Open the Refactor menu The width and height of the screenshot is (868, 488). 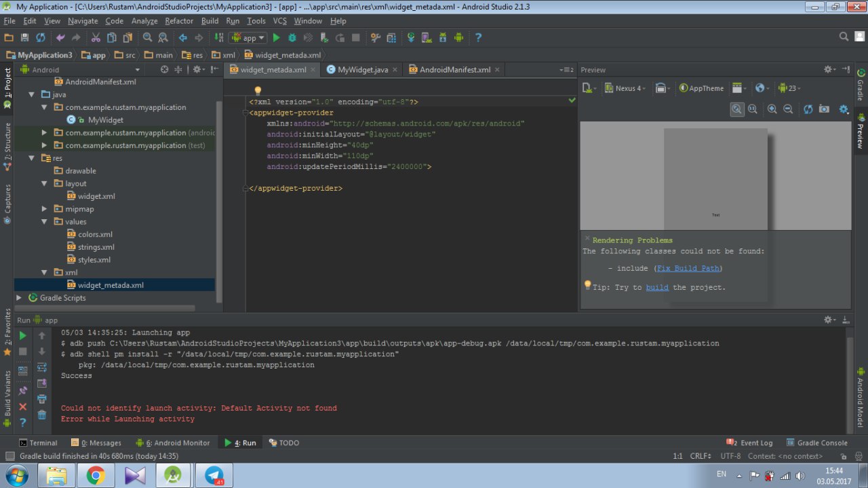tap(179, 21)
